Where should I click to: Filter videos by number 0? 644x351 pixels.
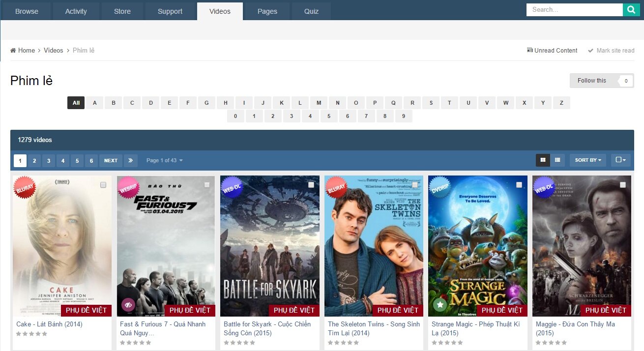click(x=235, y=116)
